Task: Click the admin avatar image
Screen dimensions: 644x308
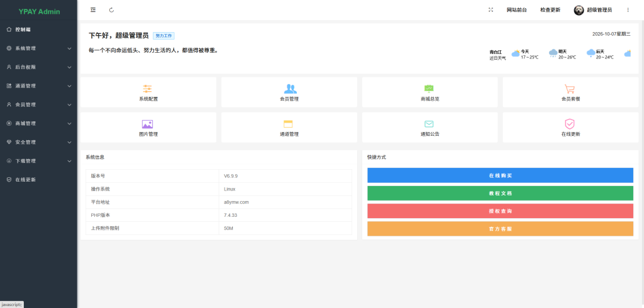Action: coord(579,10)
